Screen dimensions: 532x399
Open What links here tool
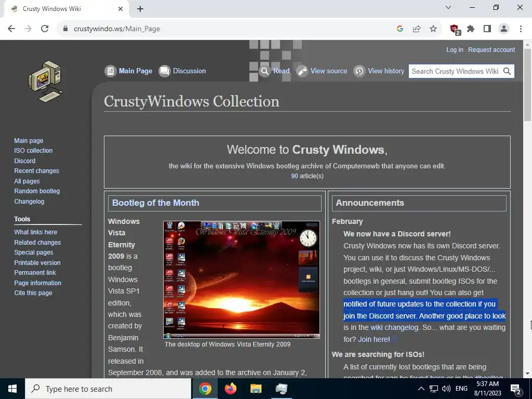(x=36, y=232)
